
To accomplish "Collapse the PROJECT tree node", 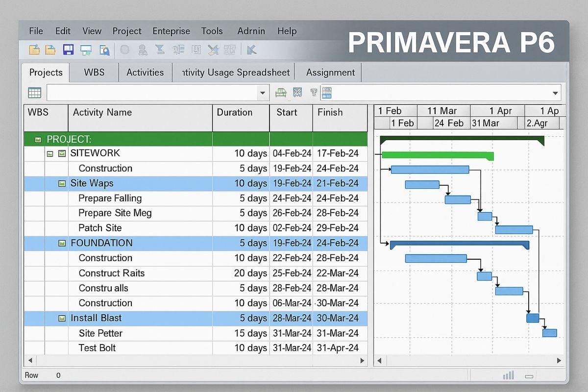I will (38, 139).
